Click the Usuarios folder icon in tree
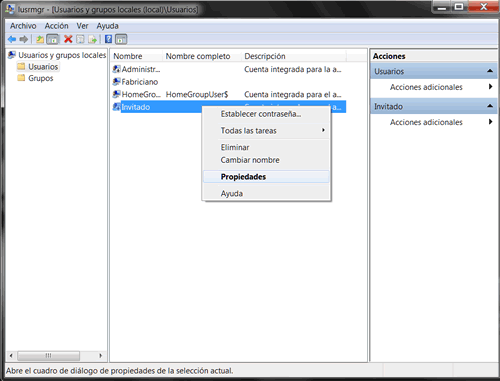 [21, 67]
